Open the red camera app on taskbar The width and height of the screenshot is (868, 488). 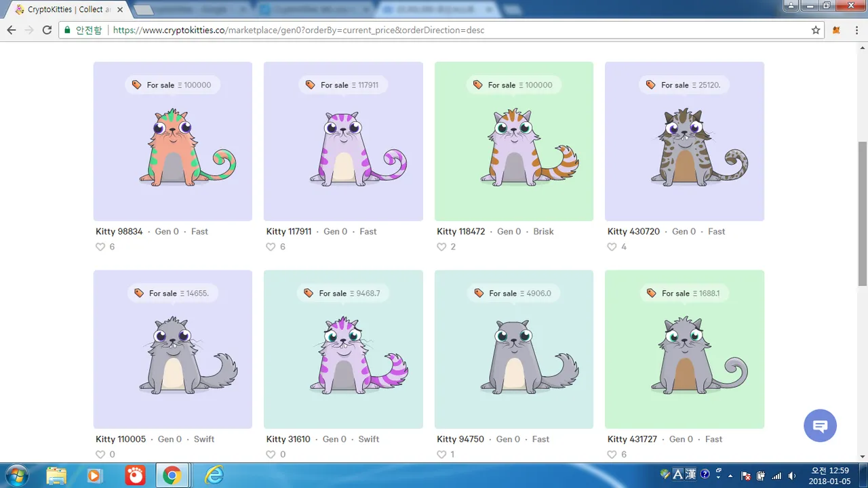pos(134,476)
